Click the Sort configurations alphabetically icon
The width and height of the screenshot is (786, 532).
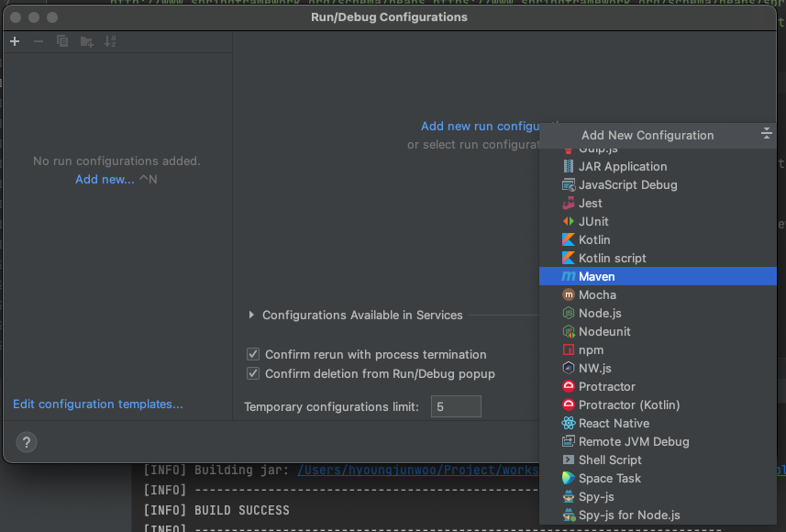pyautogui.click(x=110, y=41)
